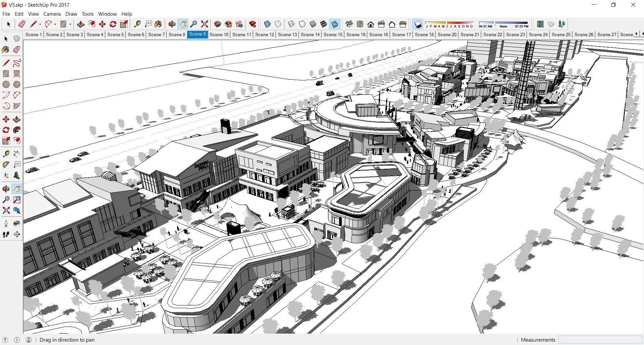Open the Camera menu

point(52,14)
